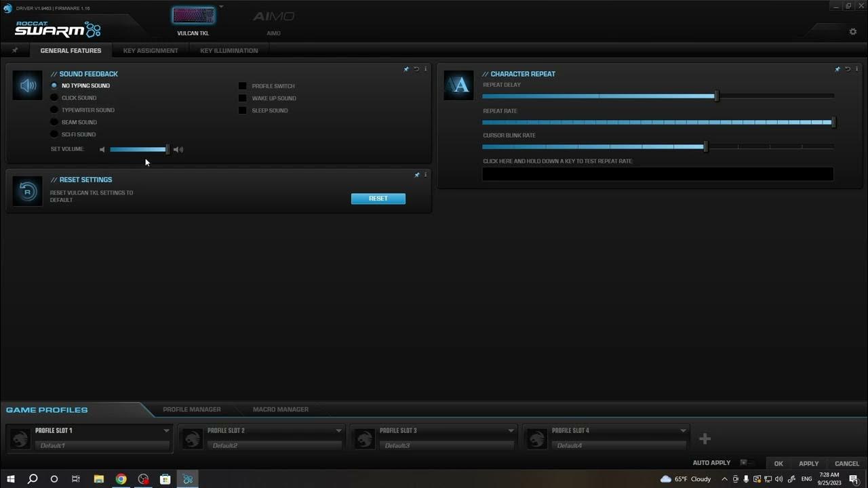Viewport: 868px width, 488px height.
Task: Select the Vulcan TKL keyboard device icon
Action: [x=193, y=16]
